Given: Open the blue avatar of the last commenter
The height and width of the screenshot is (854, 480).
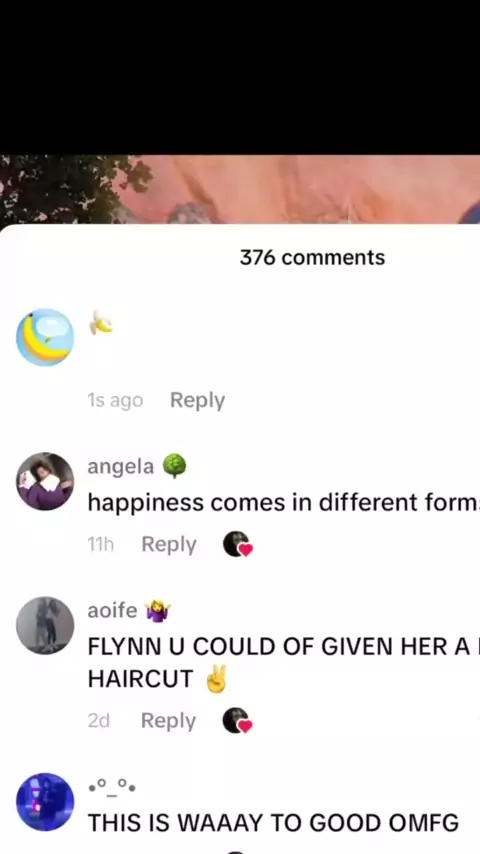Looking at the screenshot, I should point(45,802).
